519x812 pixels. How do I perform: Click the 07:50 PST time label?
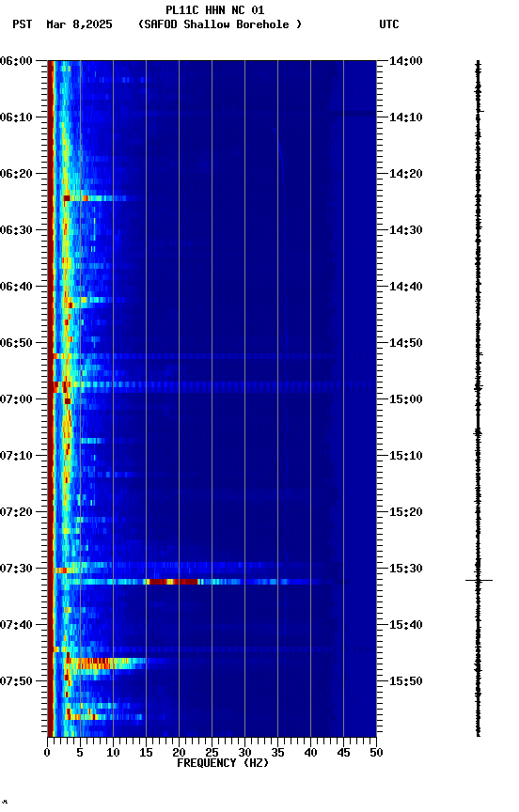[x=16, y=681]
